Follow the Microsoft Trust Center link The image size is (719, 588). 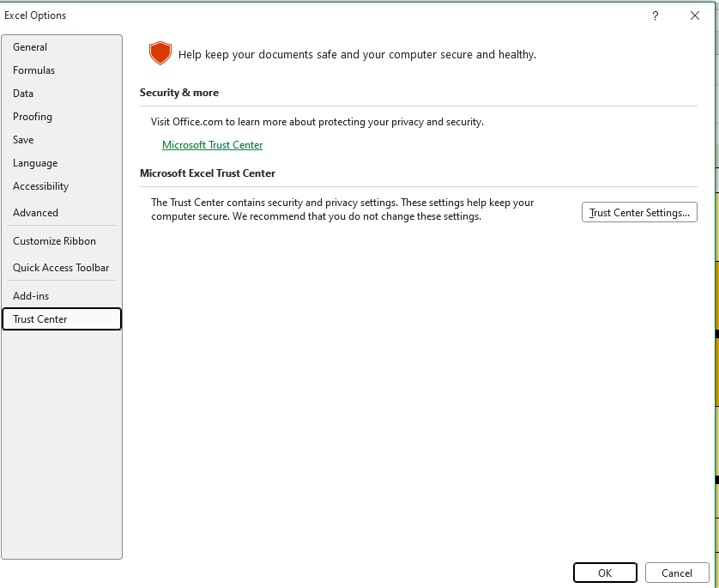point(212,145)
